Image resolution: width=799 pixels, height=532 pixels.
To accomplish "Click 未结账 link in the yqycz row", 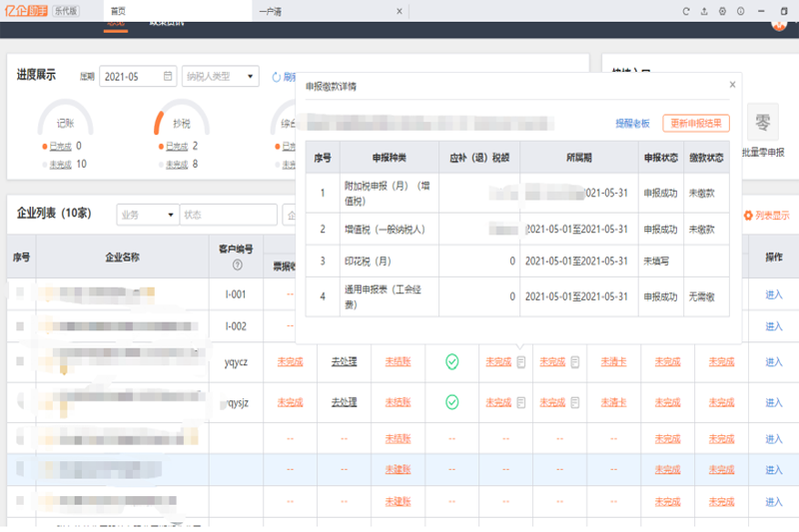I will [398, 361].
